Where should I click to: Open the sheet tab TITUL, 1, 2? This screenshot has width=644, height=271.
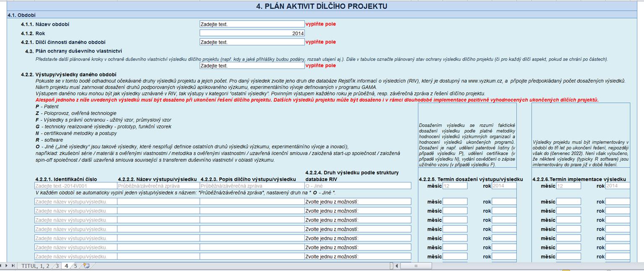pyautogui.click(x=35, y=266)
